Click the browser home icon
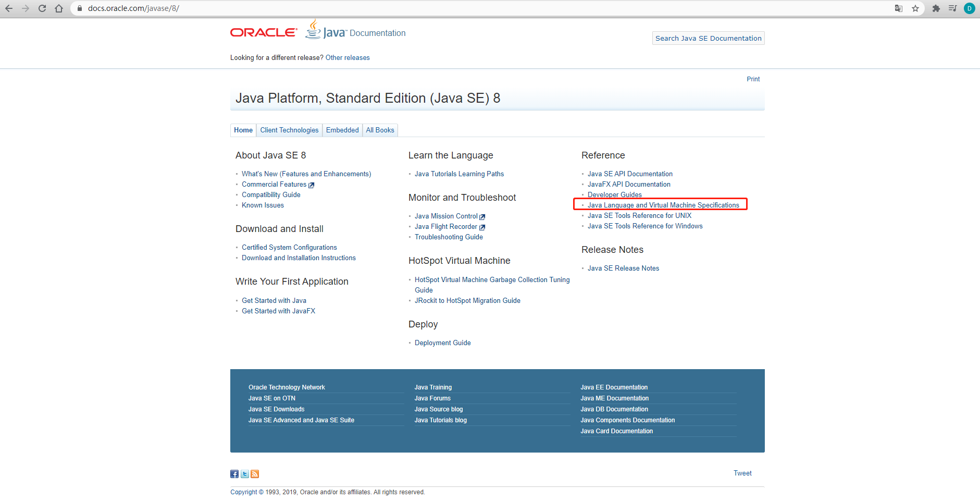Viewport: 980px width, 500px height. (59, 8)
